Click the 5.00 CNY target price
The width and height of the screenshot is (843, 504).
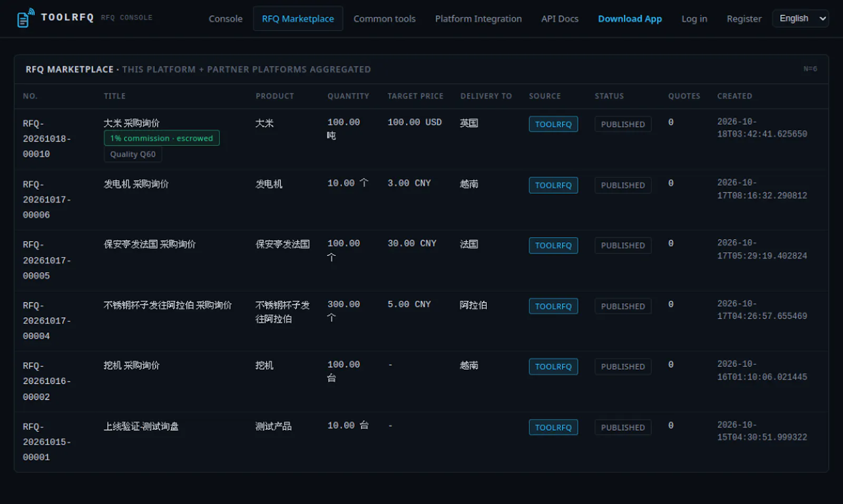tap(409, 304)
